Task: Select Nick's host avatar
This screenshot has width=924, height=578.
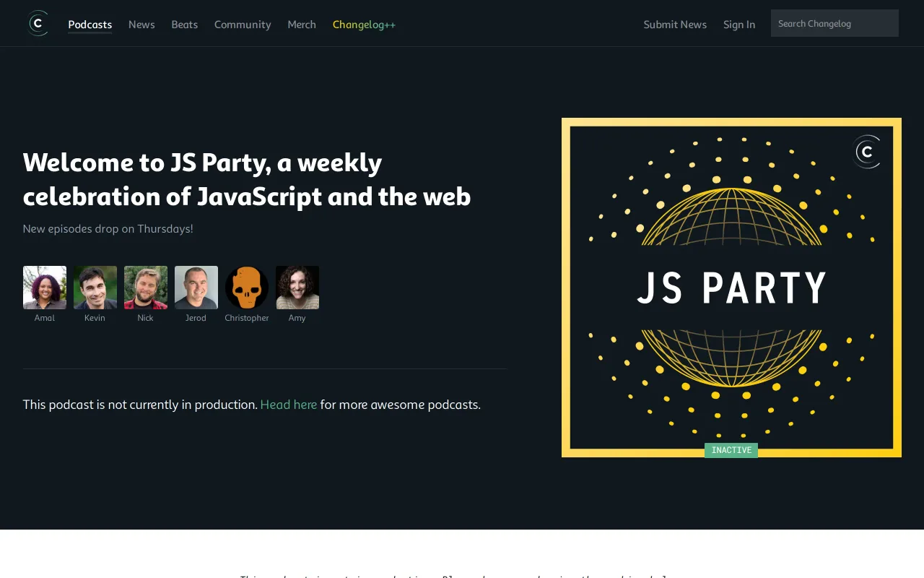Action: pyautogui.click(x=146, y=288)
